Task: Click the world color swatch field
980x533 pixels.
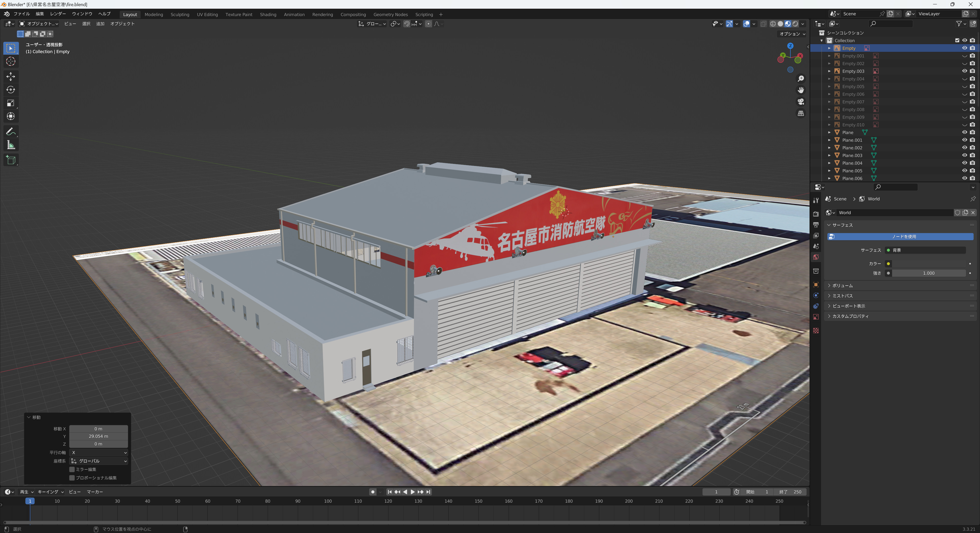Action: pos(929,264)
